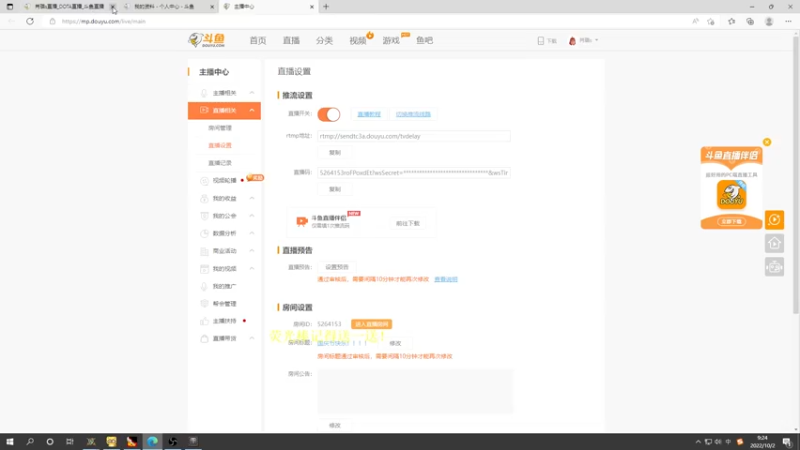Open the 首页 navigation tab
This screenshot has width=800, height=450.
(258, 40)
